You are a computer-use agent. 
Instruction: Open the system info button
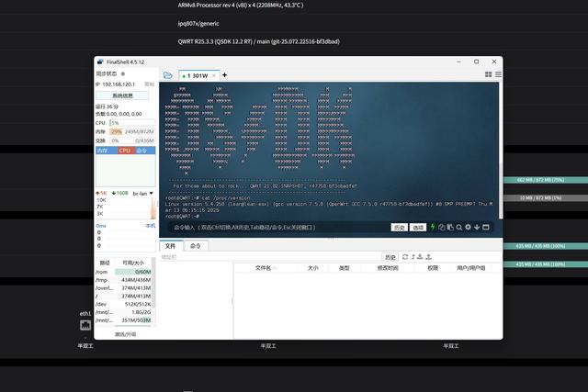[x=122, y=95]
